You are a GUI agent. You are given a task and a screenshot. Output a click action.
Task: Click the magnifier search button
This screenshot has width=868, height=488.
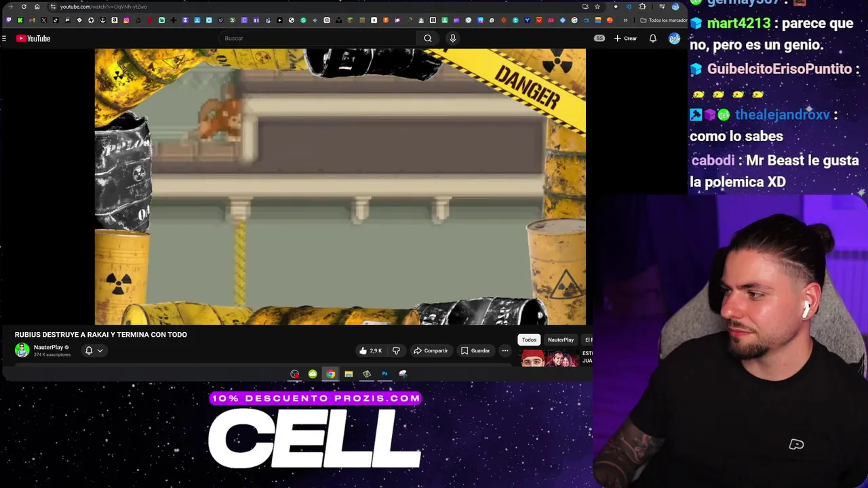(428, 39)
